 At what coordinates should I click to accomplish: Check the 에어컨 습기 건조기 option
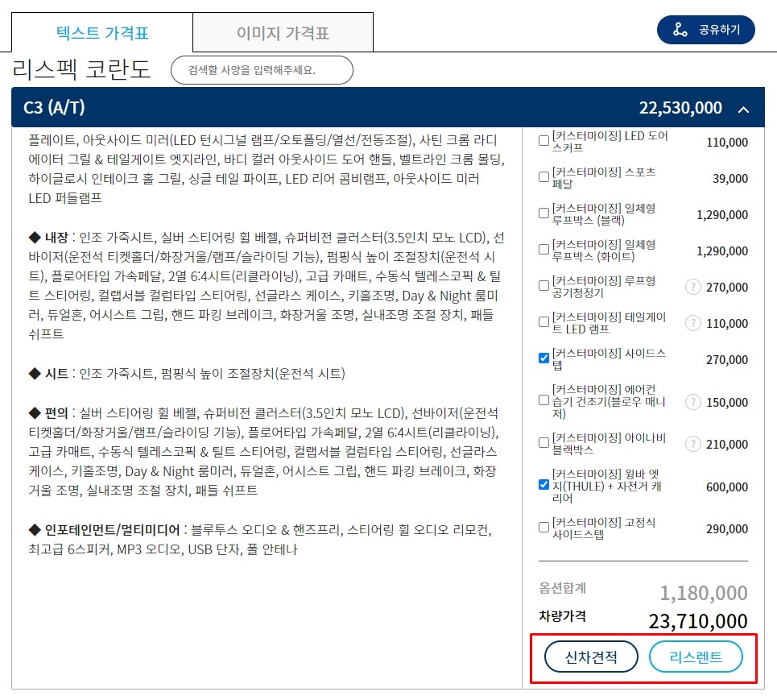coord(543,400)
